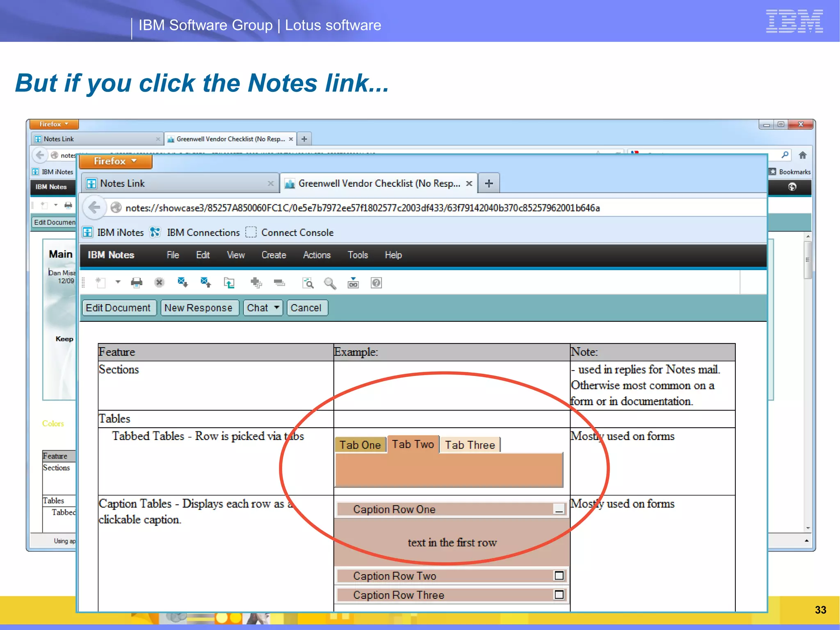Viewport: 840px width, 630px height.
Task: Open a new tab with plus button in front window
Action: (489, 183)
